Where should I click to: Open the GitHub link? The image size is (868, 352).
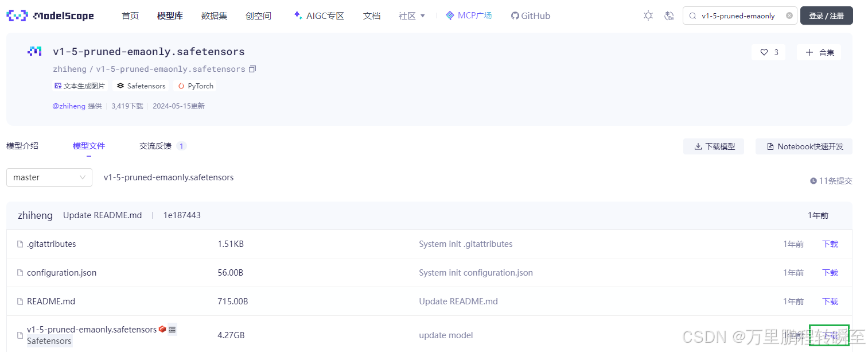point(531,16)
